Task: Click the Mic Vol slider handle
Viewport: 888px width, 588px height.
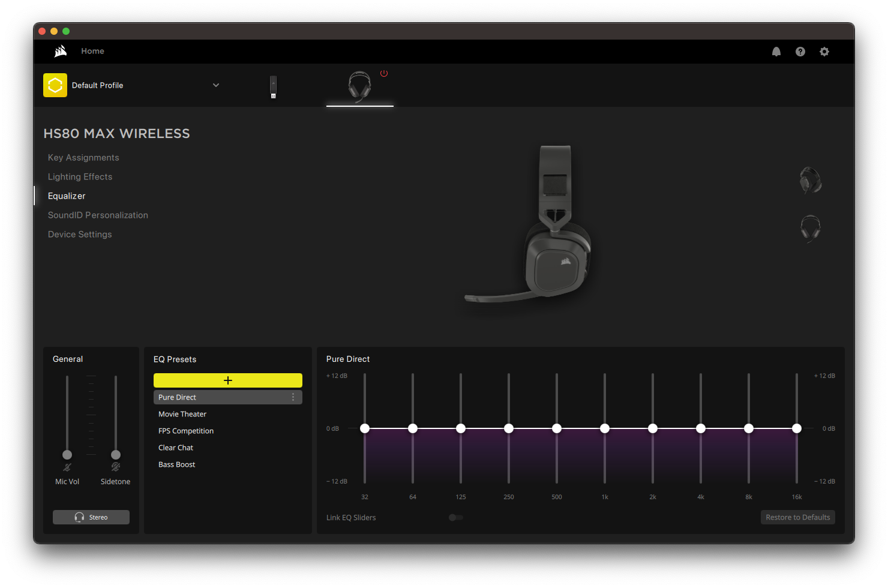Action: [67, 455]
